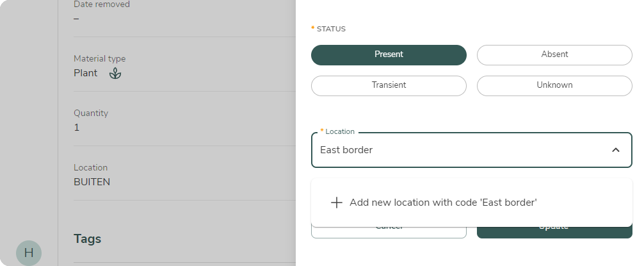The height and width of the screenshot is (266, 644).
Task: Set status to Present
Action: click(389, 54)
